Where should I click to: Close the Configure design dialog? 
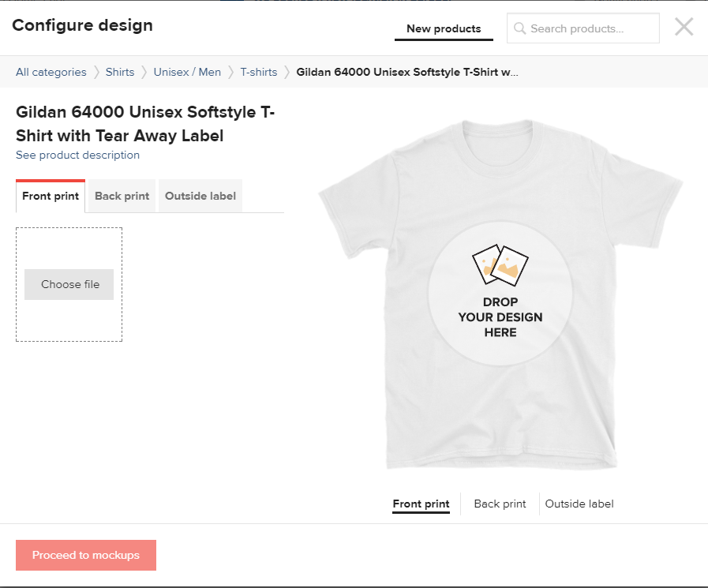(684, 27)
